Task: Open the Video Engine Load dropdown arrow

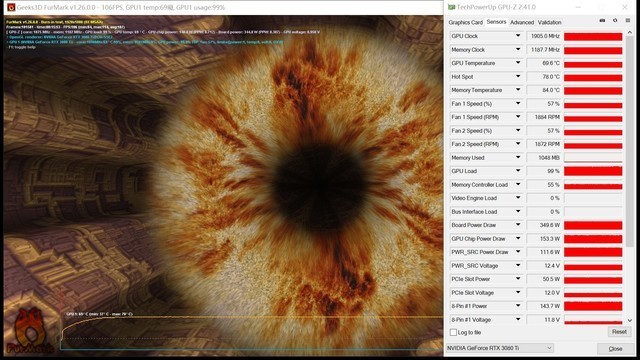Action: click(518, 198)
